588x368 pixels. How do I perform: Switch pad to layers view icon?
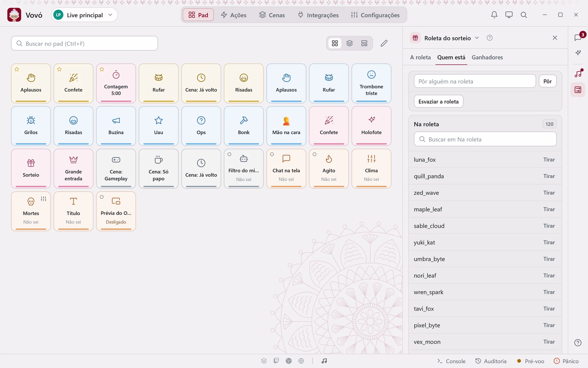tap(349, 43)
